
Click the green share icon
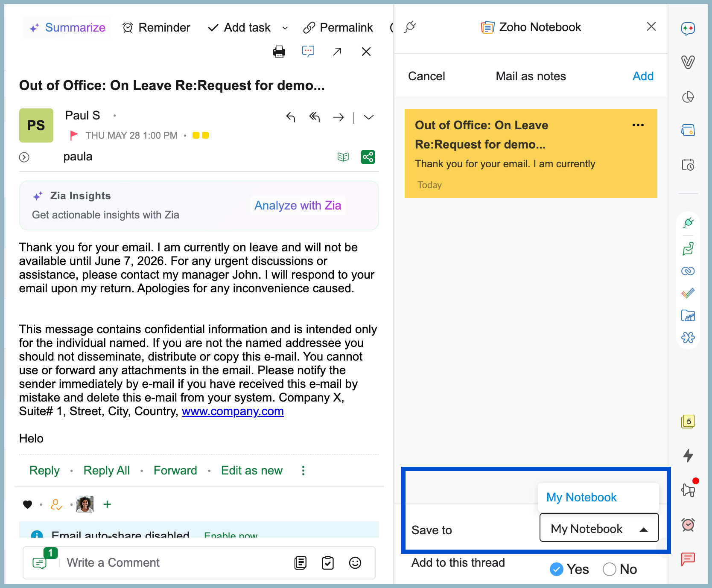click(368, 157)
